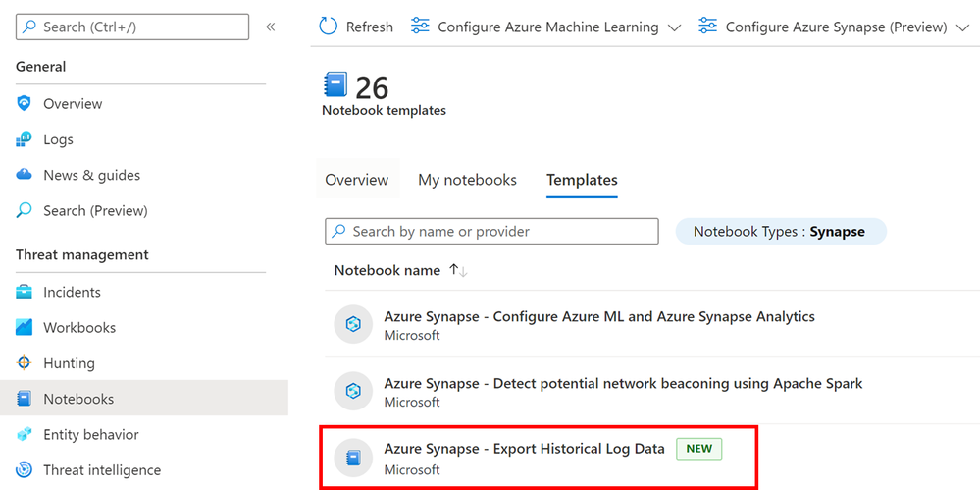The width and height of the screenshot is (980, 490).
Task: Select Detect potential network beaconing notebook
Action: tap(623, 383)
